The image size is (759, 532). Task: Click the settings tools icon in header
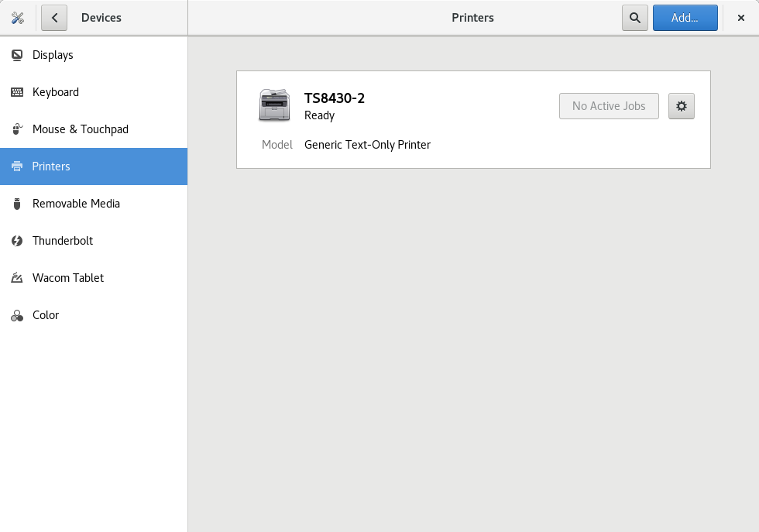[x=17, y=18]
